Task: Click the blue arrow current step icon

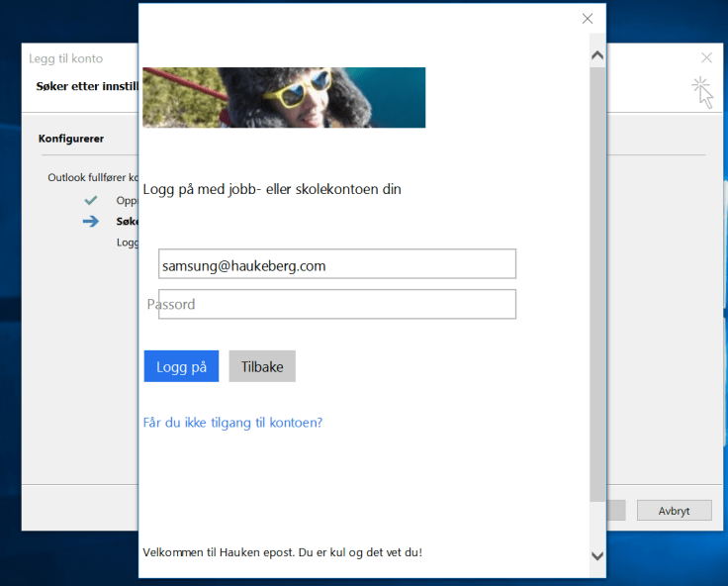Action: click(91, 221)
